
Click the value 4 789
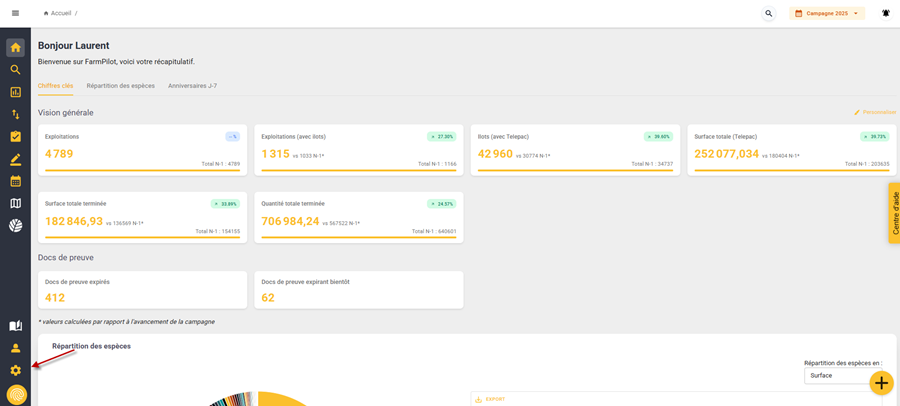coord(59,154)
